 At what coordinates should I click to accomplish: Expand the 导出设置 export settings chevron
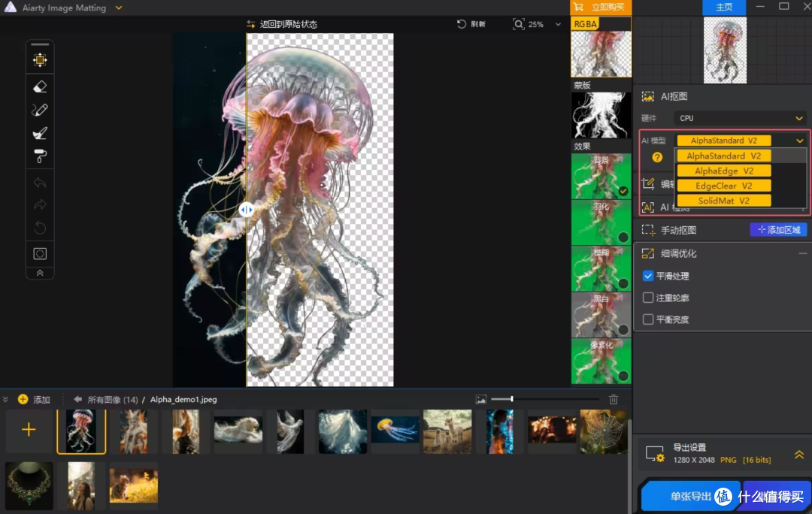[799, 455]
